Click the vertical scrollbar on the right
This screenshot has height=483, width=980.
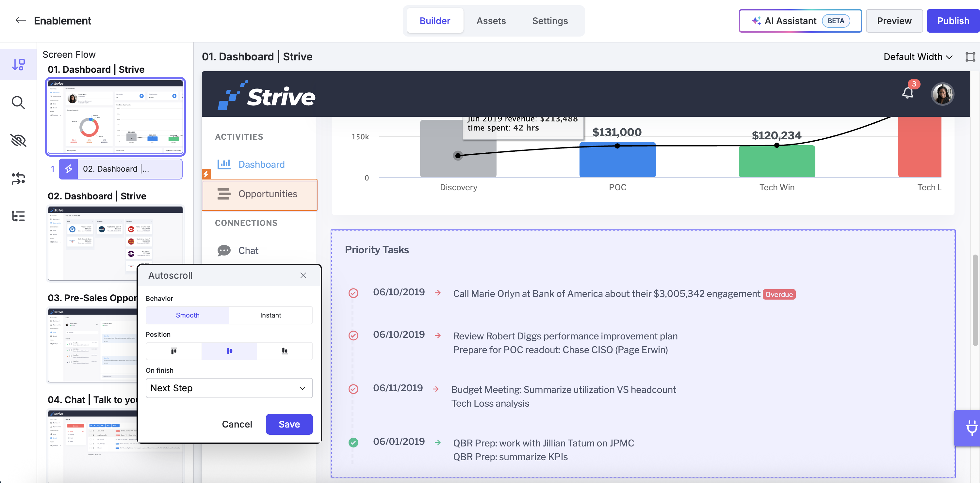[x=974, y=300]
